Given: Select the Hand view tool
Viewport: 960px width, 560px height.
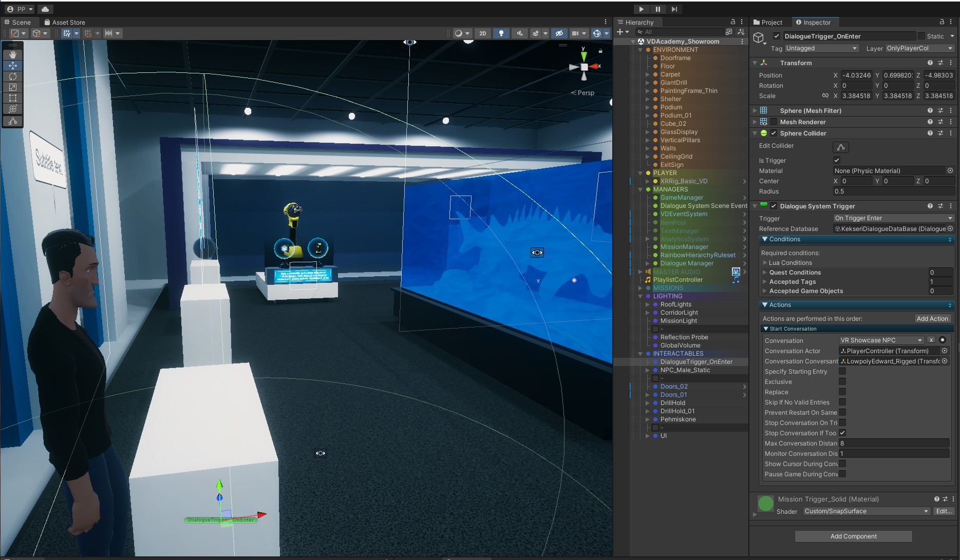Looking at the screenshot, I should [13, 54].
